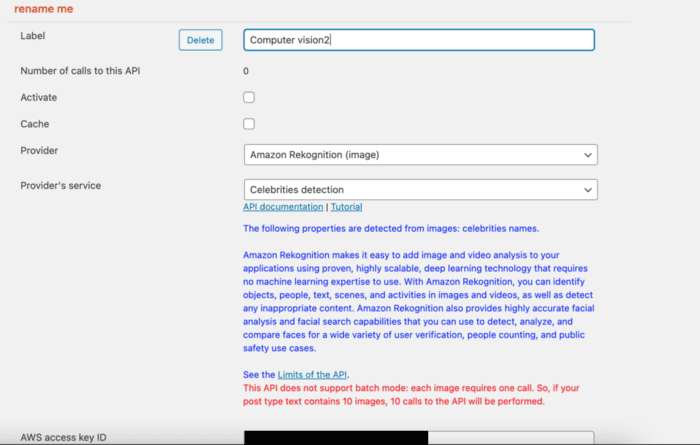700x445 pixels.
Task: Click the Amazon Rekognition description paragraph
Action: [419, 302]
